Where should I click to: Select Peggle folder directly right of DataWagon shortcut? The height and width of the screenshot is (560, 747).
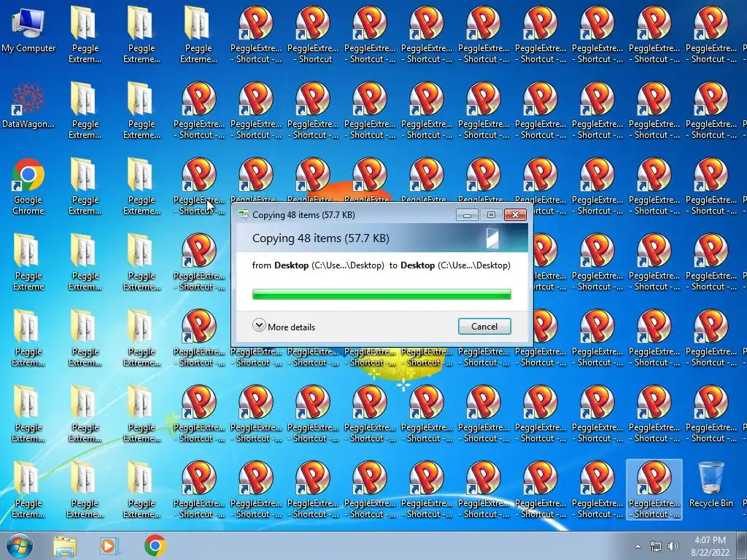tap(85, 111)
